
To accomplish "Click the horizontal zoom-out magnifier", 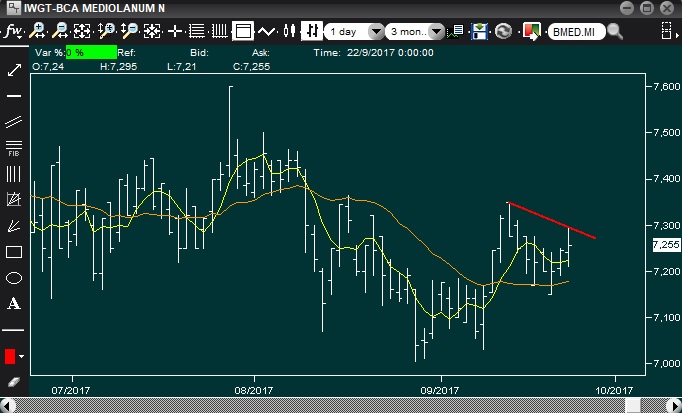I will (x=60, y=31).
